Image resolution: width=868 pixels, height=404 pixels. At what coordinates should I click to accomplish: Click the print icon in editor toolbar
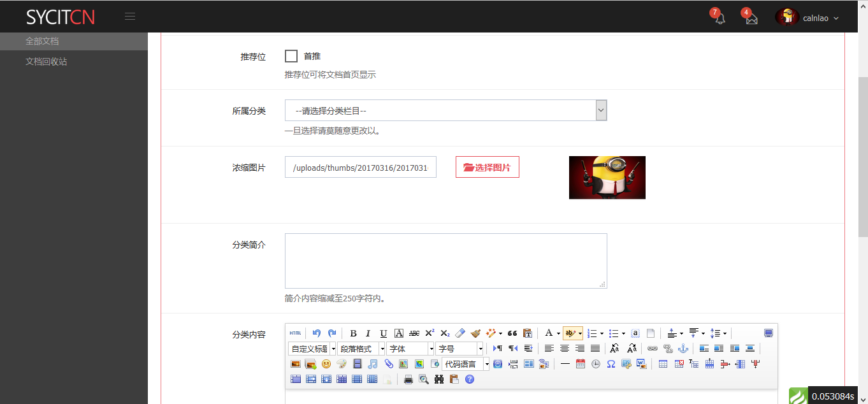(409, 379)
